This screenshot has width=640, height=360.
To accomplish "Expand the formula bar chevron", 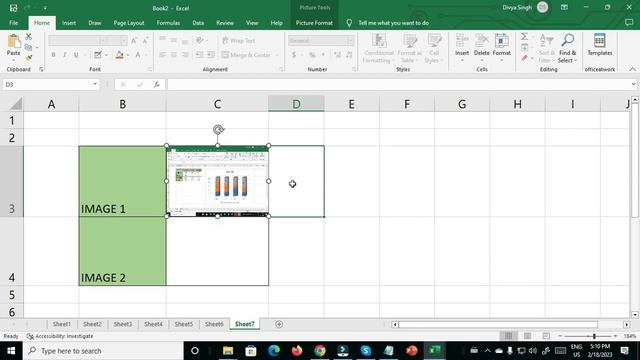I will point(633,84).
